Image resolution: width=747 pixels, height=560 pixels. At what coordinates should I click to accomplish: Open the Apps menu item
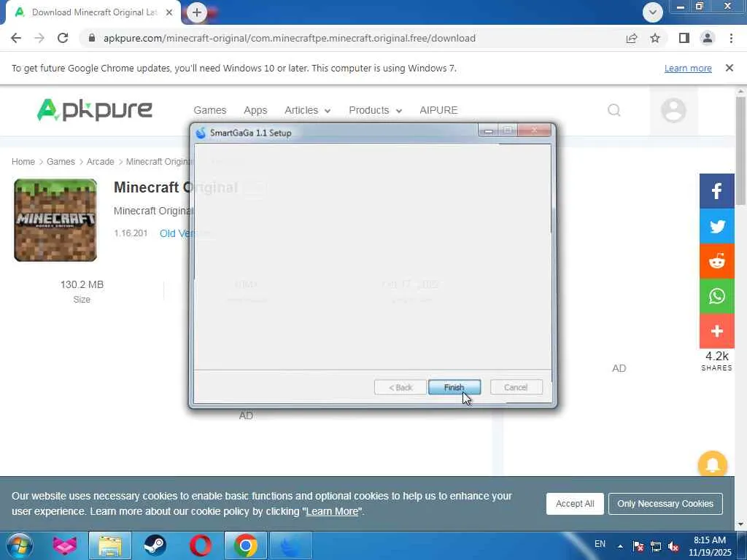point(255,110)
